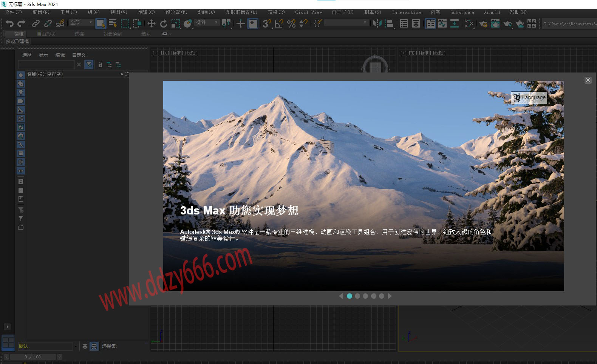
Task: Open the 编辑(E) menu
Action: click(x=41, y=12)
